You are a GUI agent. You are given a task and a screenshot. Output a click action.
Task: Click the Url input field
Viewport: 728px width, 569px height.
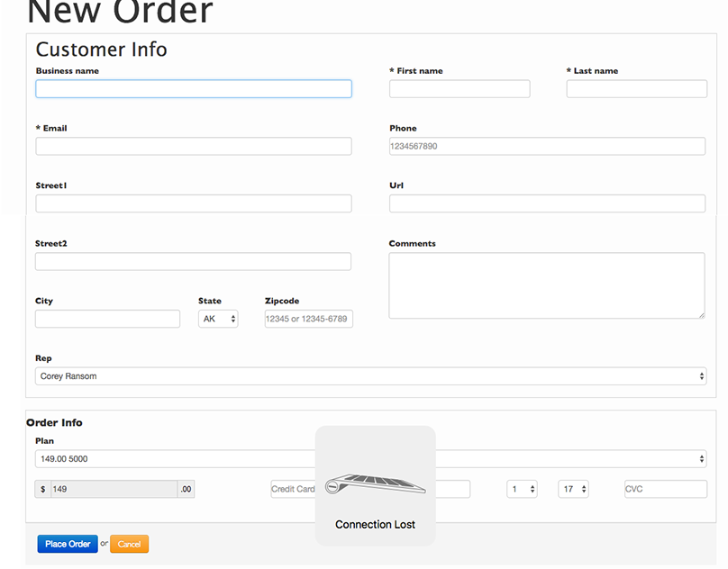pyautogui.click(x=546, y=203)
